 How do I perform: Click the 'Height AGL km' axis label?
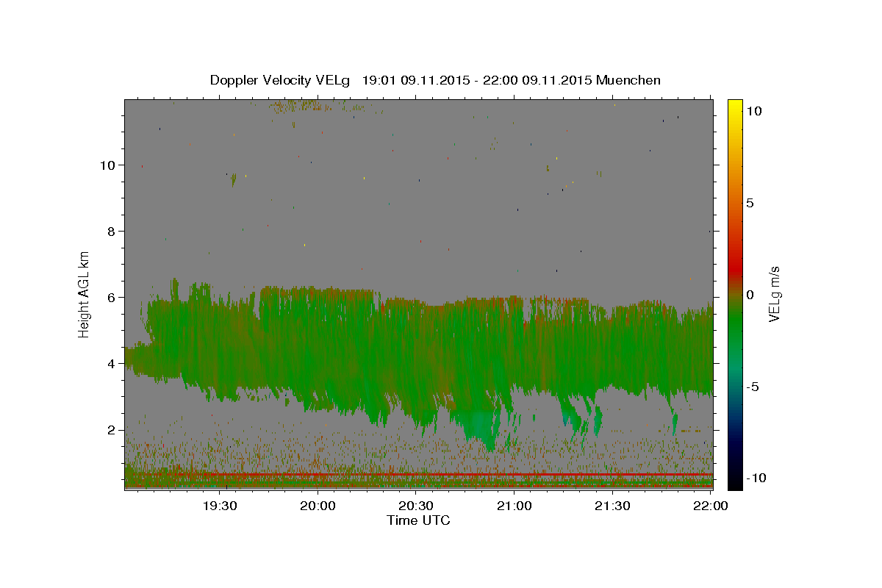coord(85,294)
